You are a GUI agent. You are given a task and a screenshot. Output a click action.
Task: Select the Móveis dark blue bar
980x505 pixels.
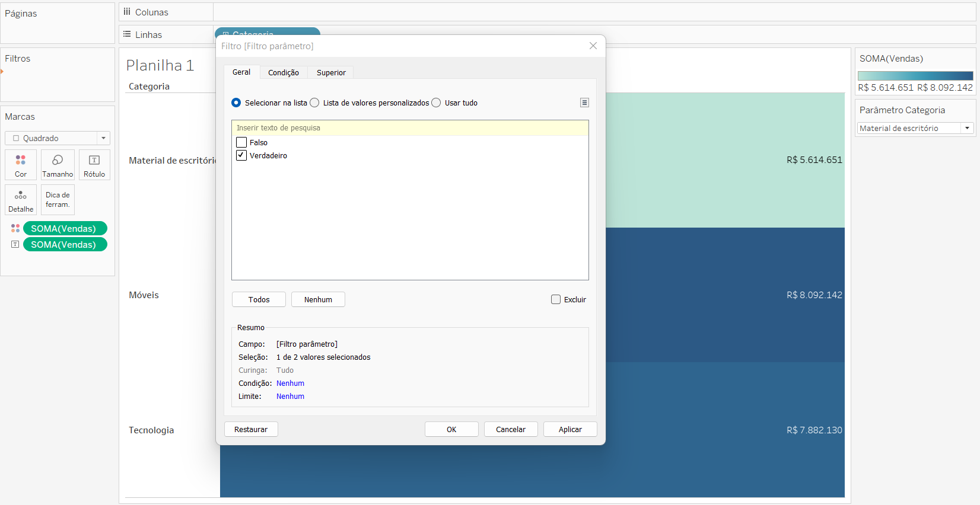(725, 295)
